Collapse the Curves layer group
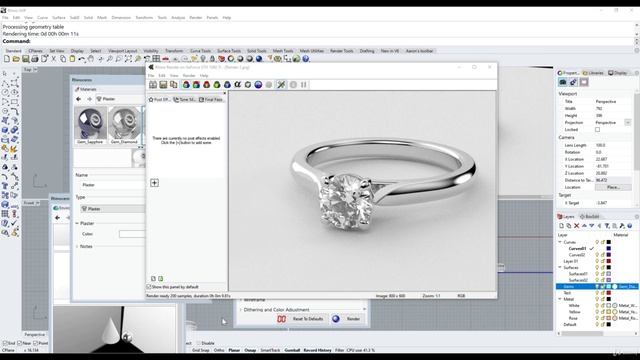The height and width of the screenshot is (360, 640). [x=560, y=242]
